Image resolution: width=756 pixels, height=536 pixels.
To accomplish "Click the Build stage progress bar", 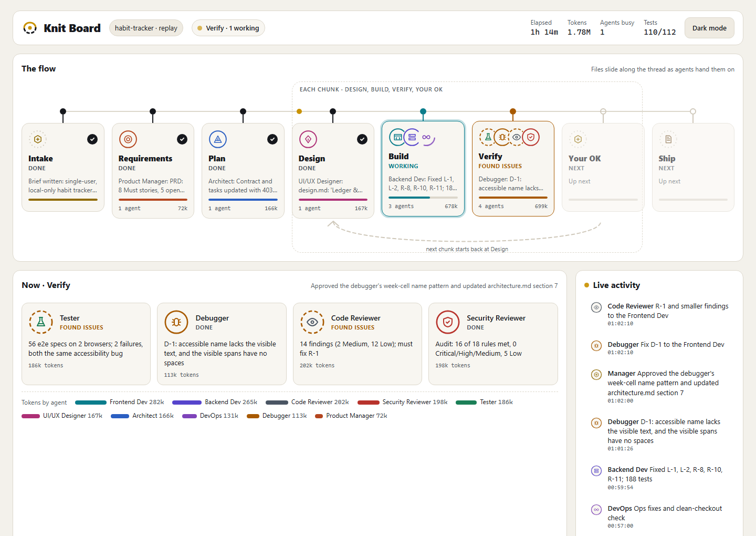I will click(423, 198).
